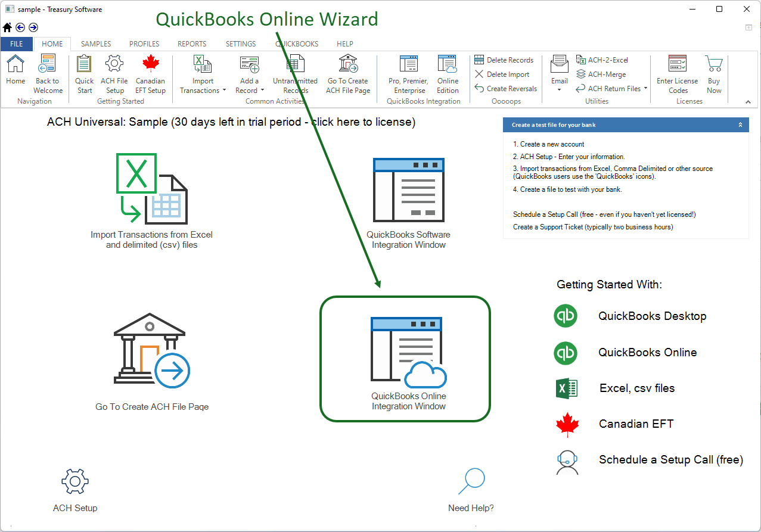Click 'Canadian EFT' text link
The image size is (761, 532).
pos(636,424)
